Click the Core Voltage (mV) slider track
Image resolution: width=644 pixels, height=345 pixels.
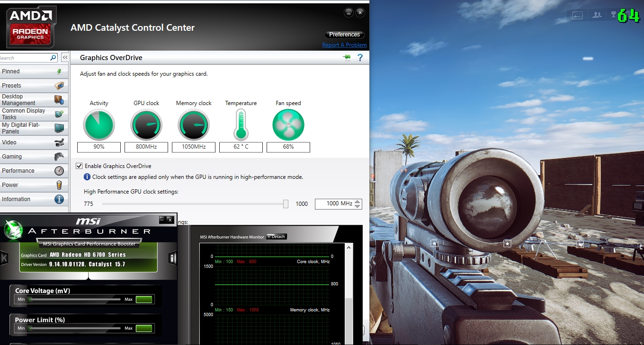pyautogui.click(x=74, y=299)
